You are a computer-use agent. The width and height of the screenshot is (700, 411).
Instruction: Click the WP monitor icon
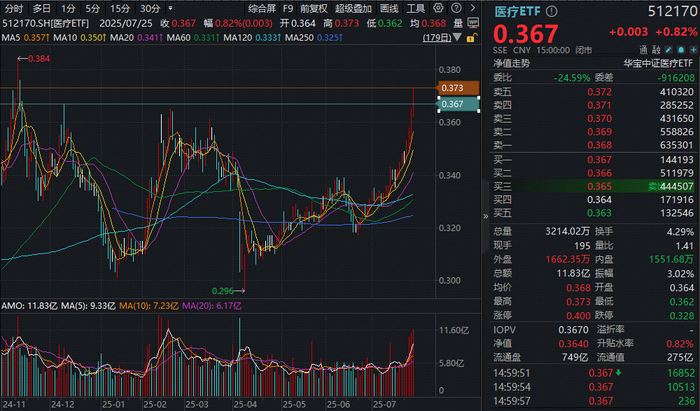(x=473, y=23)
